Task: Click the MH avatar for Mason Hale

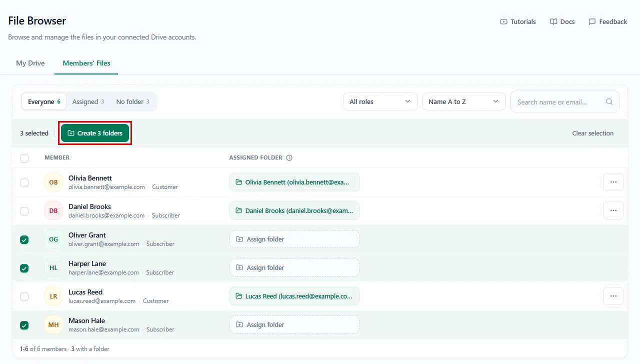Action: [53, 324]
